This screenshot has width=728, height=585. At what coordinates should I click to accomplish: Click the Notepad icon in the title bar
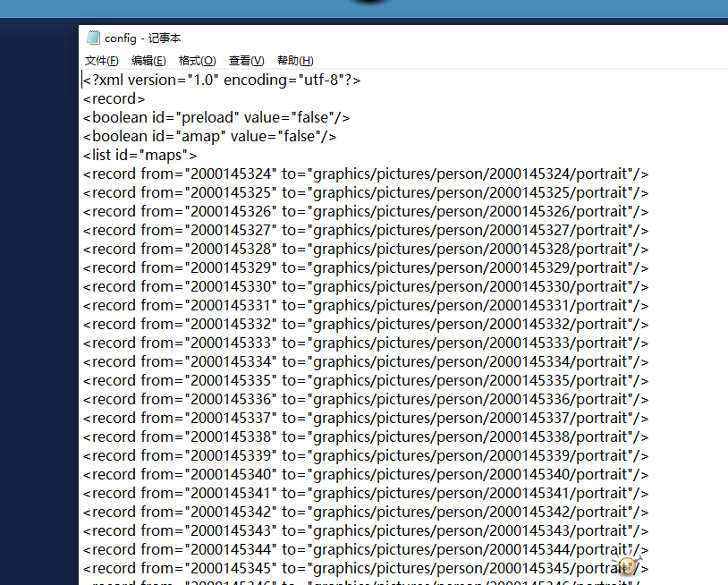(93, 38)
